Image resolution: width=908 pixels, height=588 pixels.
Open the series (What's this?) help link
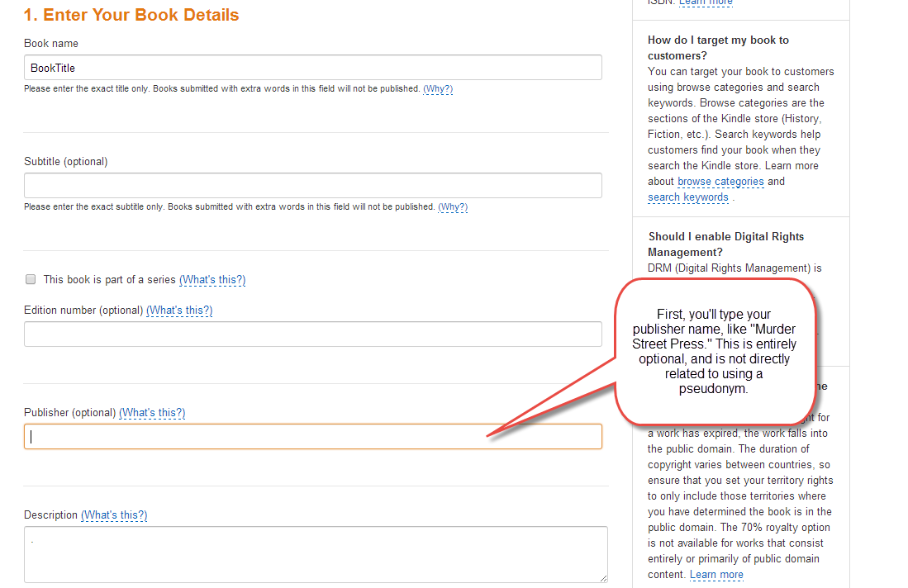click(212, 280)
